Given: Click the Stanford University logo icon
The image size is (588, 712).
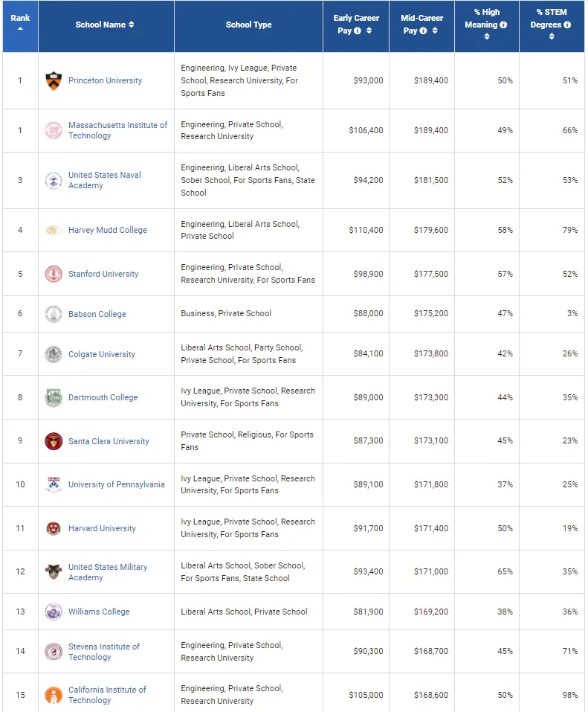Looking at the screenshot, I should 53,274.
